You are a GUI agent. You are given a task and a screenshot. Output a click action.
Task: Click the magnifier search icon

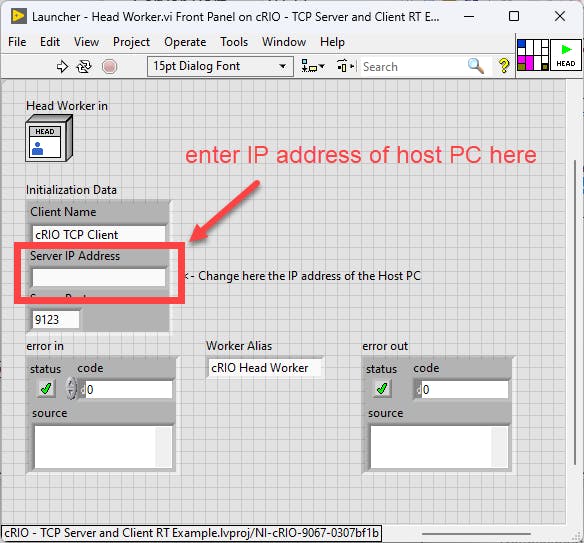click(x=476, y=66)
